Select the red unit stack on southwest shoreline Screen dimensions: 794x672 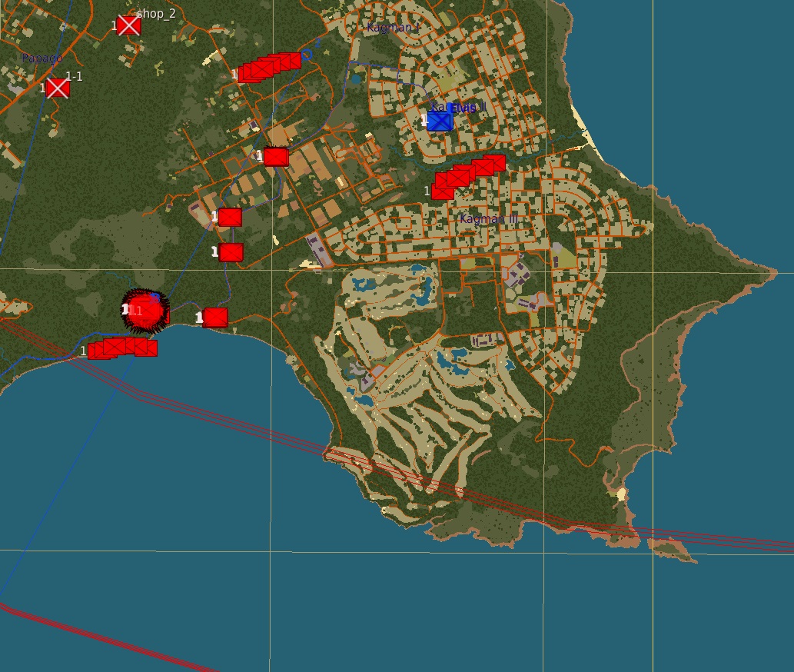point(123,348)
